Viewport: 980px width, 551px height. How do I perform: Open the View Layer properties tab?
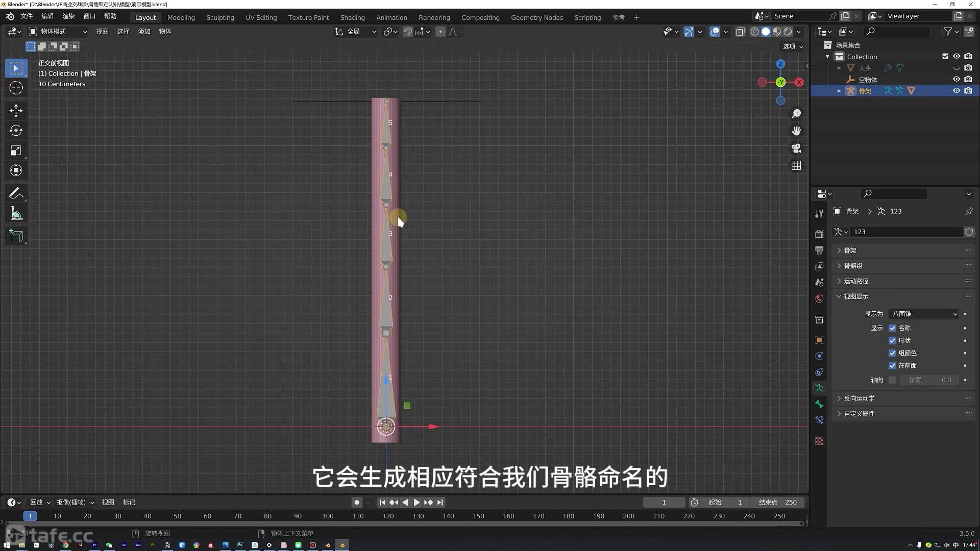coord(819,266)
